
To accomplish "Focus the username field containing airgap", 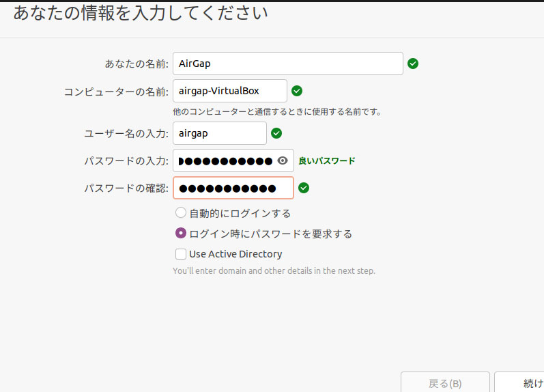I will (220, 133).
